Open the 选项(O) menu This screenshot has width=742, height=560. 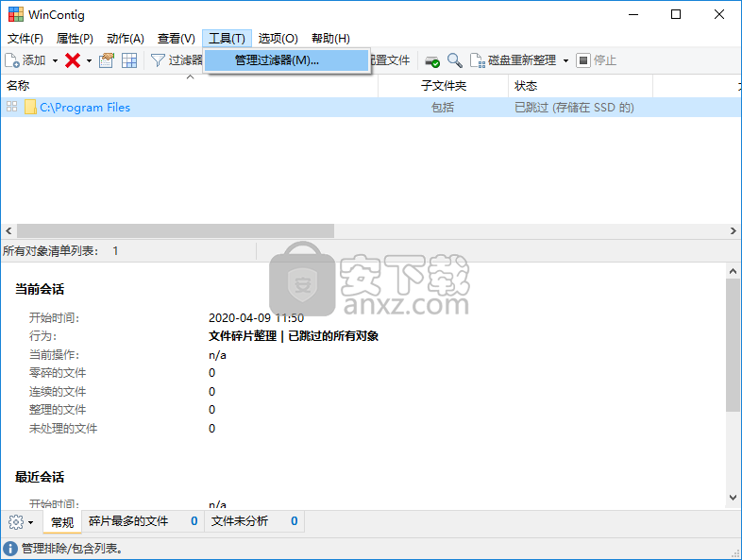tap(278, 39)
